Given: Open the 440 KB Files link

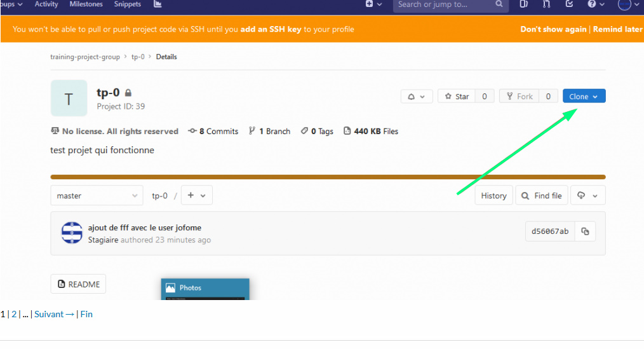Looking at the screenshot, I should tap(371, 131).
